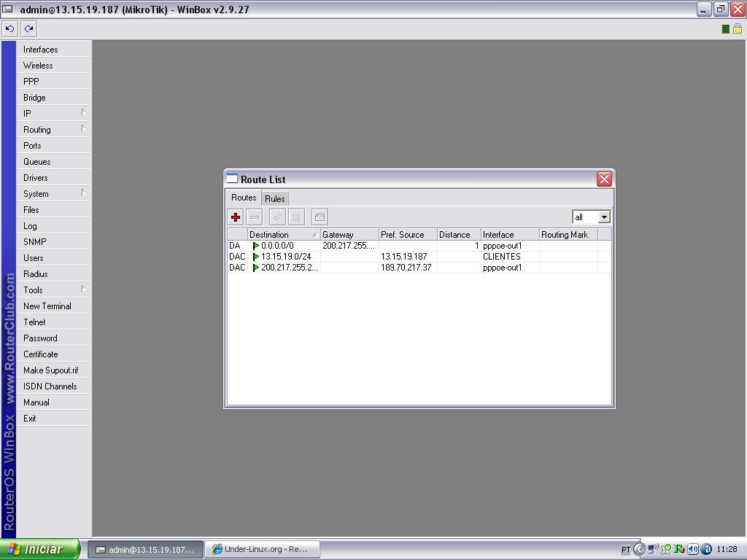
Task: Open the Certificate menu item
Action: 53,354
